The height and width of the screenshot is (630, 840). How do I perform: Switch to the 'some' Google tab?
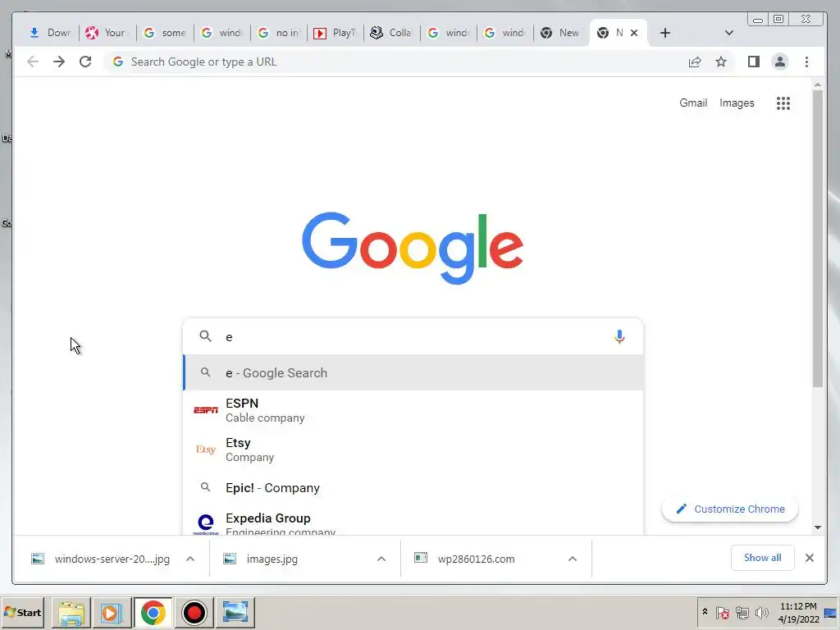point(164,33)
